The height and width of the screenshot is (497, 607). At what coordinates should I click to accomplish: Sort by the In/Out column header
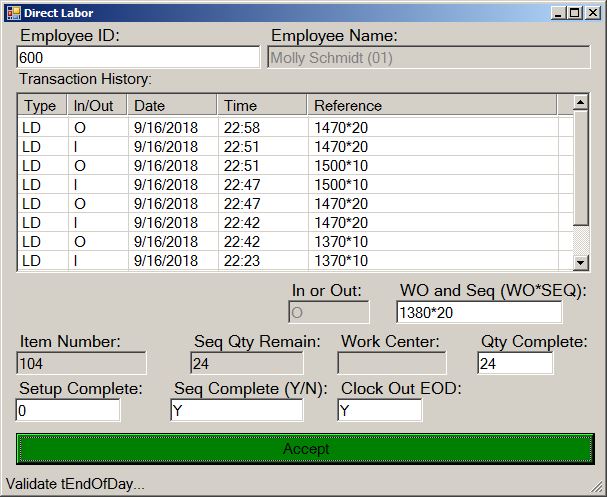tap(97, 105)
